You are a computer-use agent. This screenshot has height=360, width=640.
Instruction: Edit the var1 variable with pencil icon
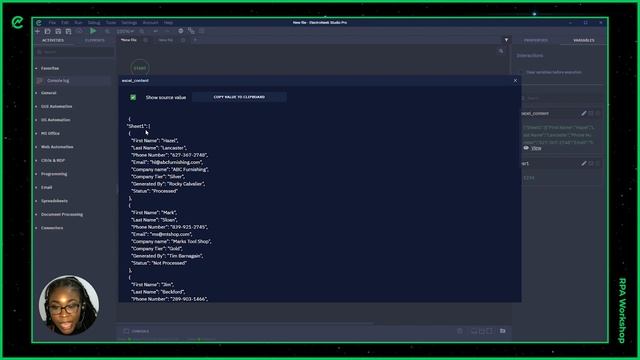coord(584,163)
